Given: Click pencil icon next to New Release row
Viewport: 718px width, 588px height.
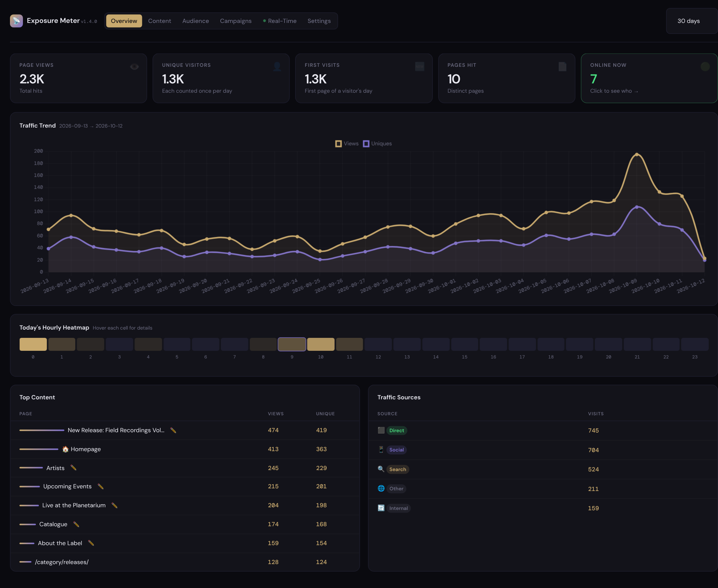Looking at the screenshot, I should [x=173, y=430].
